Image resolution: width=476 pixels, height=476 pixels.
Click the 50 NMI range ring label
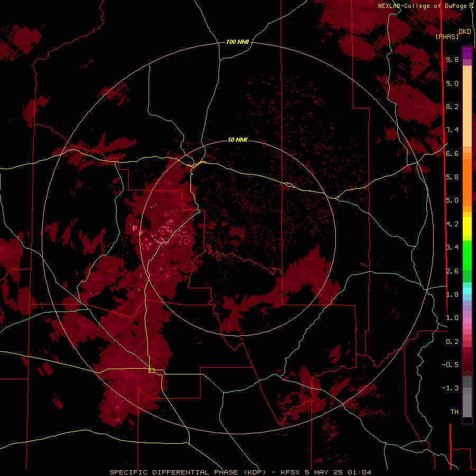click(237, 140)
